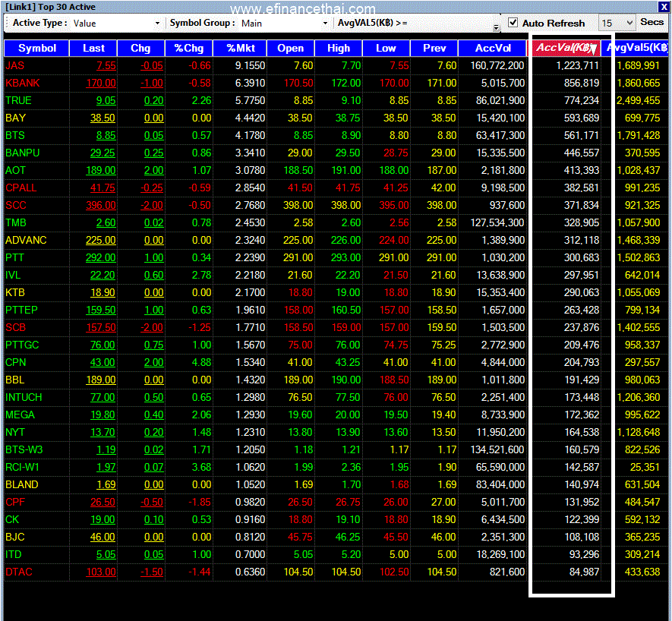Select the KBANK symbol
The width and height of the screenshot is (672, 621).
pyautogui.click(x=22, y=84)
